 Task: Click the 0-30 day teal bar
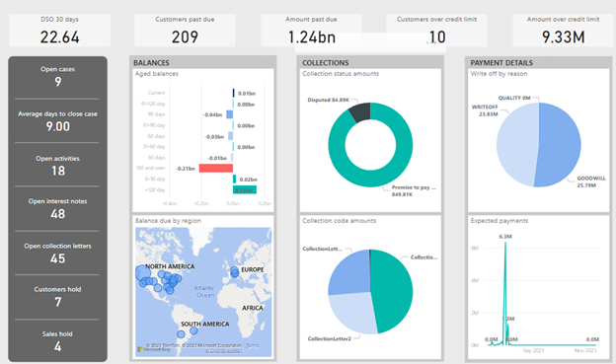(x=235, y=180)
